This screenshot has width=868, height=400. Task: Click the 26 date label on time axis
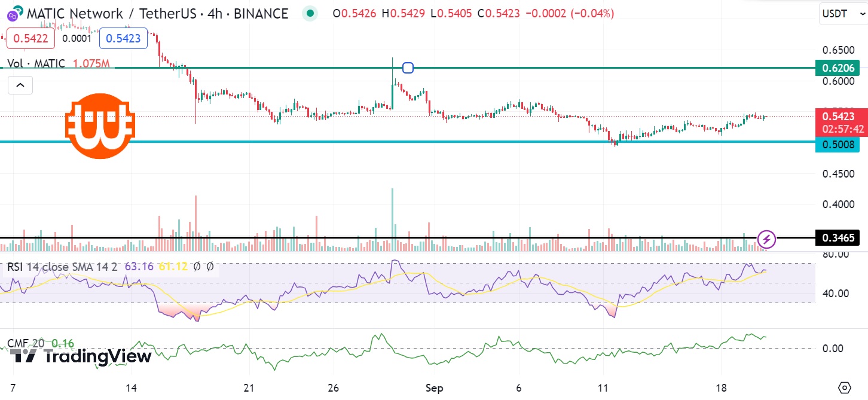334,387
